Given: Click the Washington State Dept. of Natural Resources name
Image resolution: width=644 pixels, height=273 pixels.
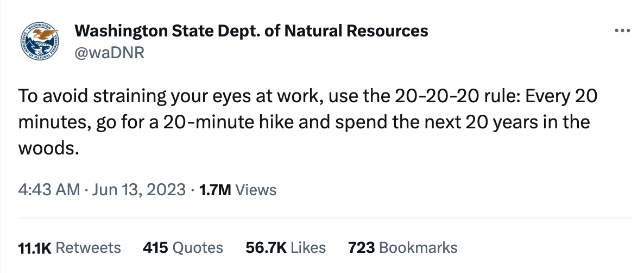Looking at the screenshot, I should click(251, 31).
